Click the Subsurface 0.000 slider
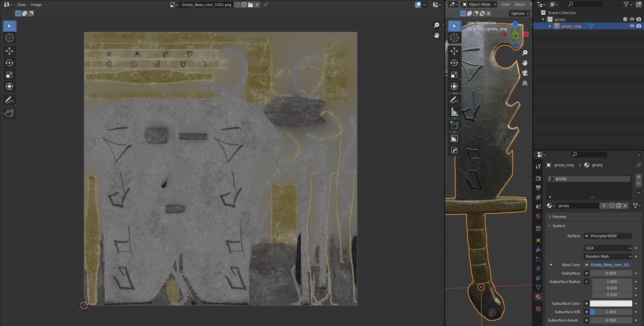 click(611, 273)
